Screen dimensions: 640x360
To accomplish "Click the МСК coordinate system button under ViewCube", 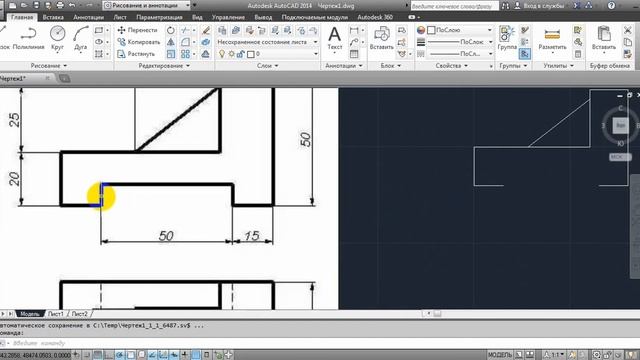I will (620, 157).
